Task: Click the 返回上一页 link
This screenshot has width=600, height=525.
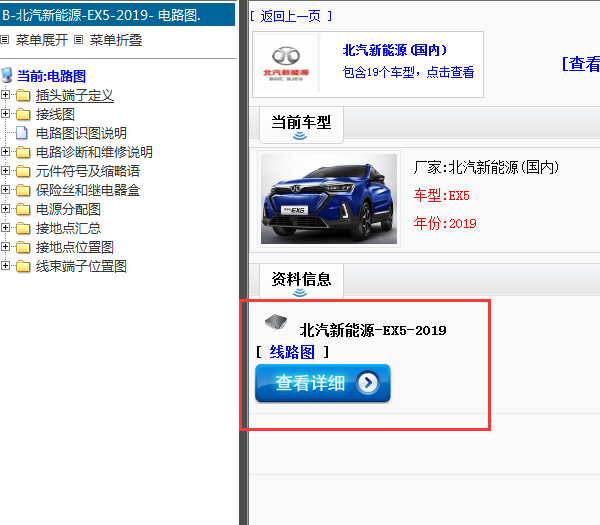Action: click(290, 16)
